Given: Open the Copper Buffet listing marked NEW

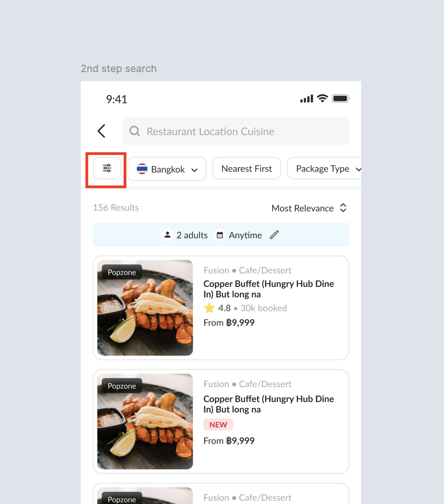Looking at the screenshot, I should point(269,404).
